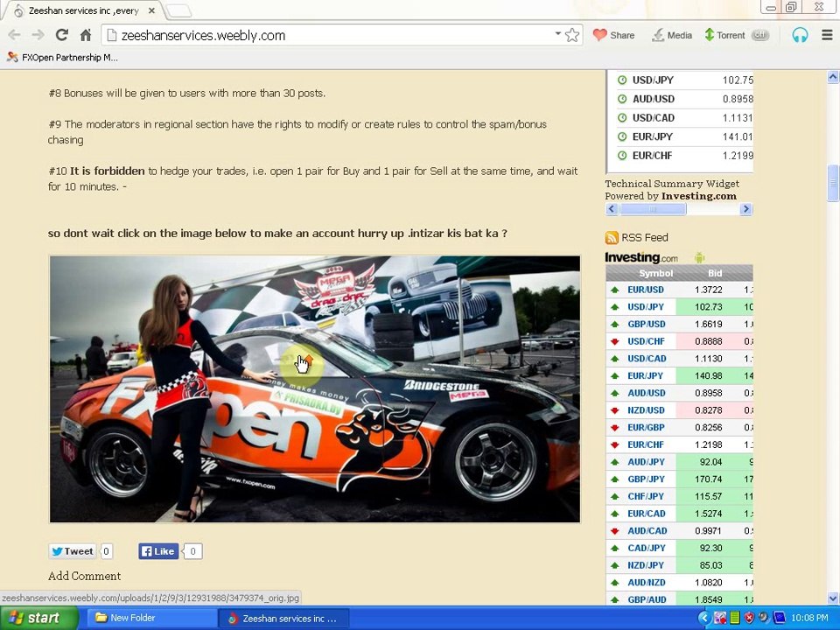
Task: Open USD/CAD in technical summary widget
Action: click(x=653, y=117)
